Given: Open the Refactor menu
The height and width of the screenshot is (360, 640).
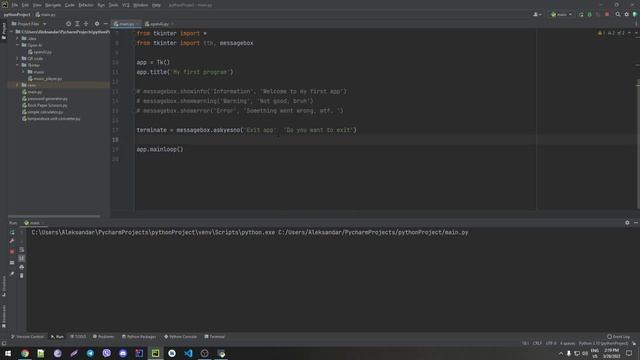Looking at the screenshot, I should 86,5.
